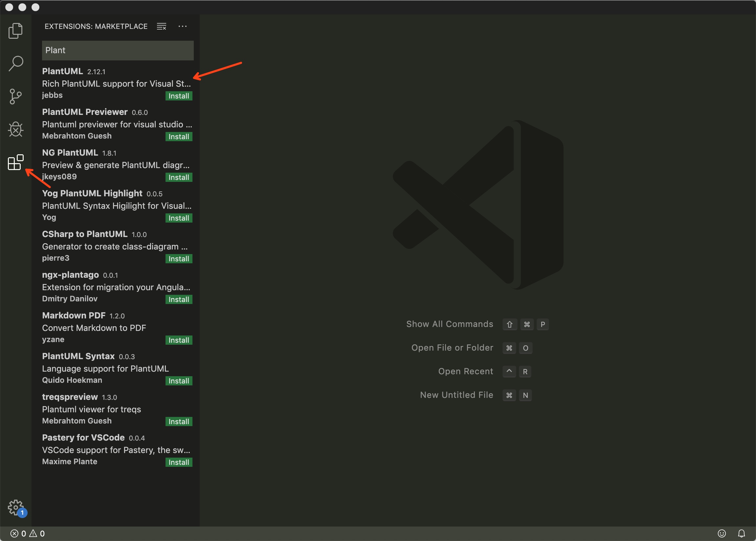Click Language support for PlantUML description
Viewport: 756px width, 541px height.
pos(105,369)
